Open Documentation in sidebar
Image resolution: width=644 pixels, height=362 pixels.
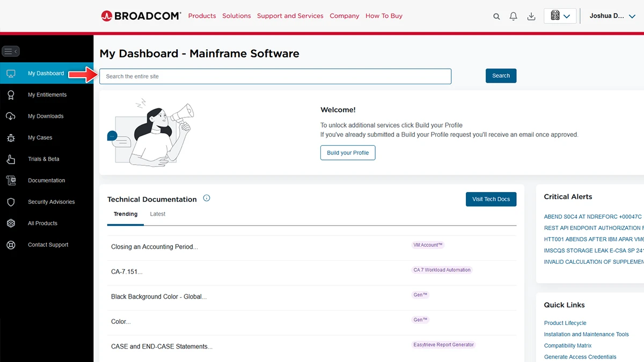47,181
